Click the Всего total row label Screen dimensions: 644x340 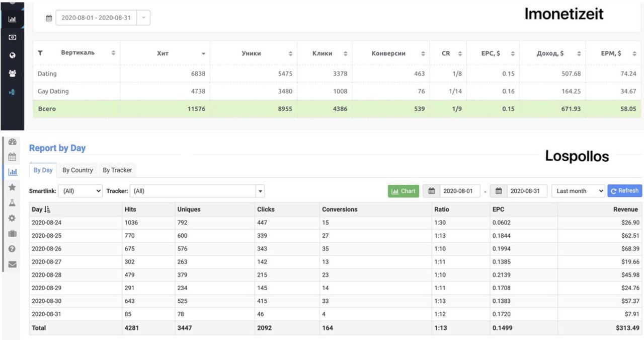47,108
